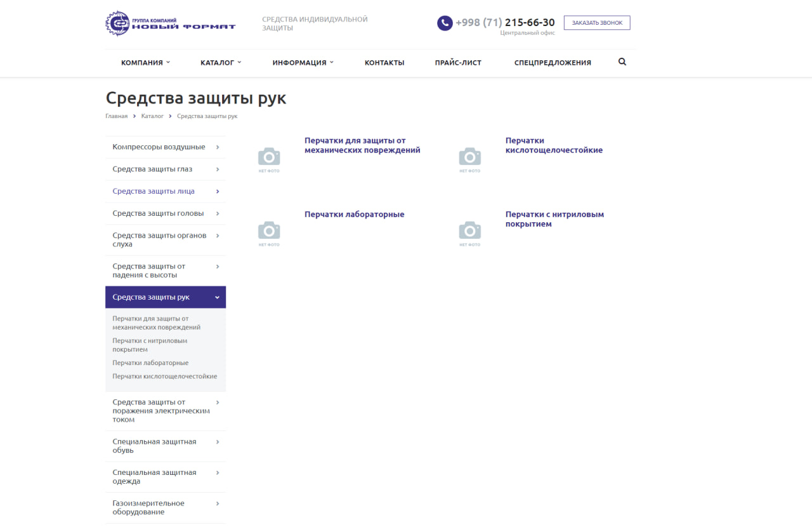The height and width of the screenshot is (527, 812).
Task: Open Средства защиты от падения с высоты
Action: [166, 271]
